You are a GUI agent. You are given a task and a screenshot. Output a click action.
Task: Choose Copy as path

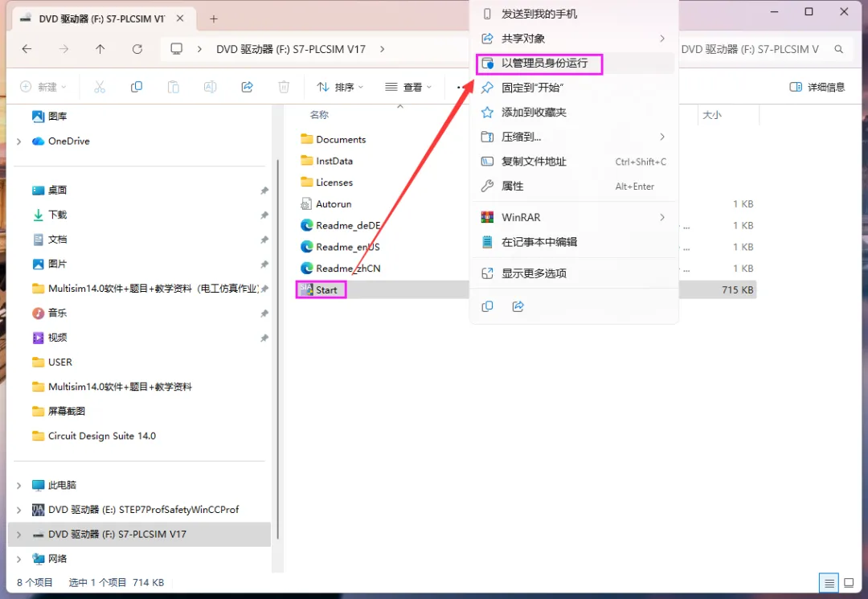pyautogui.click(x=574, y=162)
